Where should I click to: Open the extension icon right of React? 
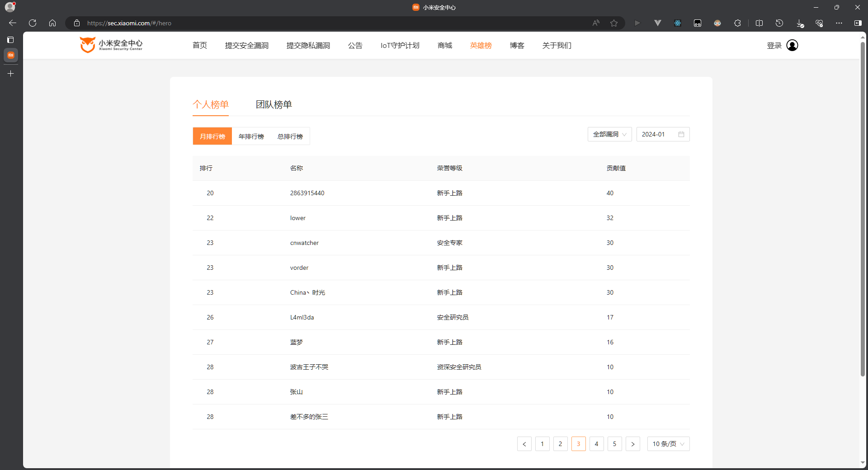coord(698,23)
